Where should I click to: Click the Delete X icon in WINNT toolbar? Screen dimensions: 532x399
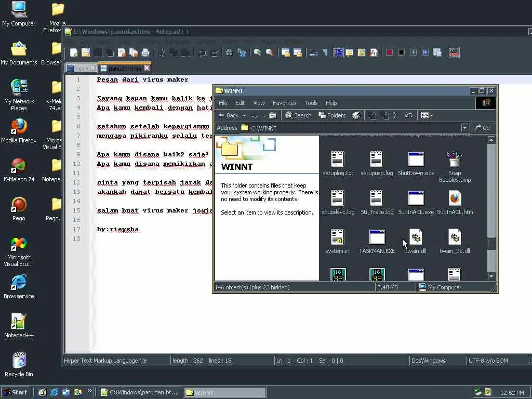(x=395, y=116)
